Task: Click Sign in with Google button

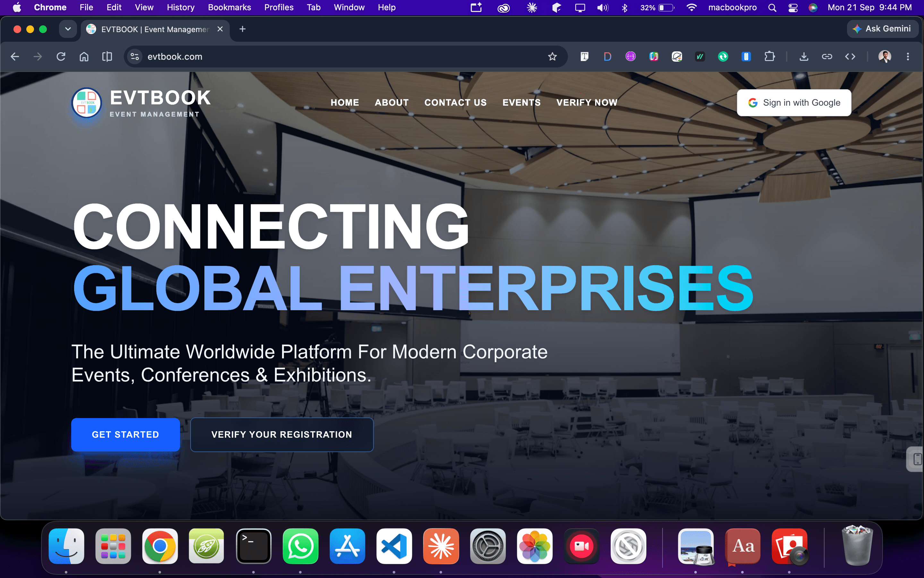Action: click(x=794, y=102)
